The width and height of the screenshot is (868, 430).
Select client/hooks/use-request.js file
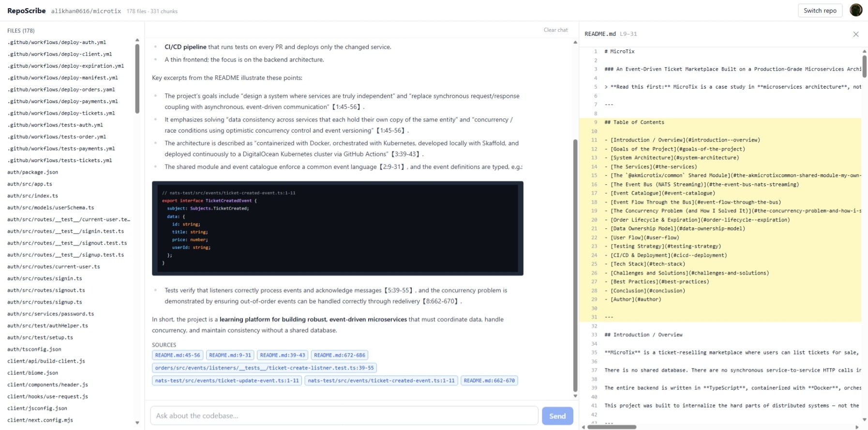tap(47, 396)
